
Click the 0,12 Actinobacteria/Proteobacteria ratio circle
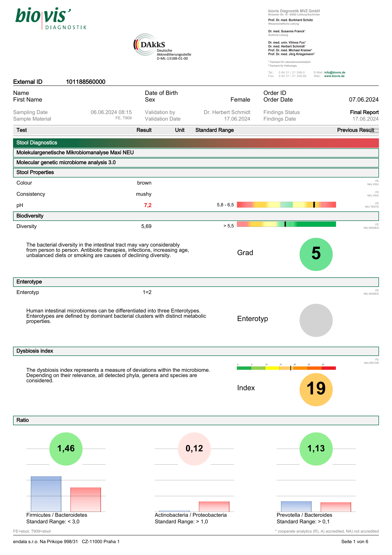194,449
